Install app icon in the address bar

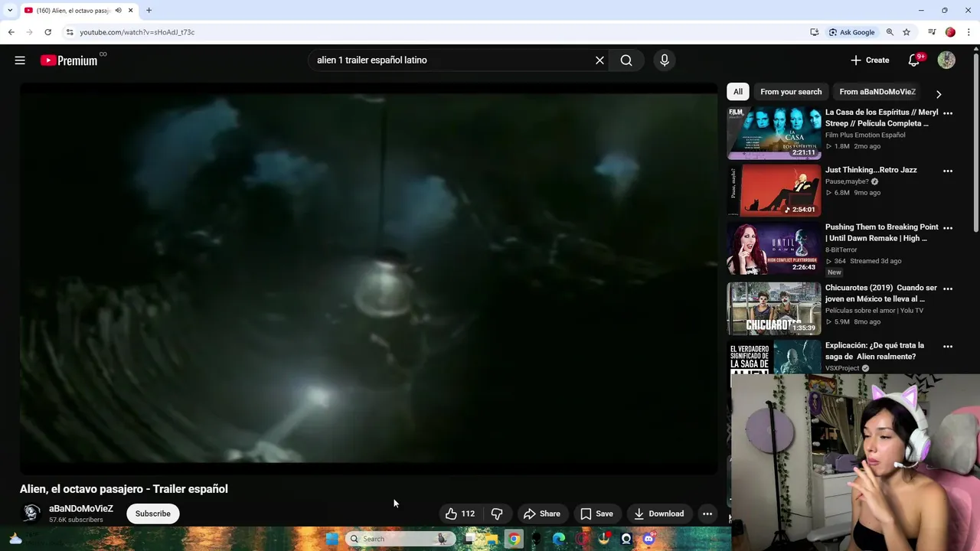[814, 32]
